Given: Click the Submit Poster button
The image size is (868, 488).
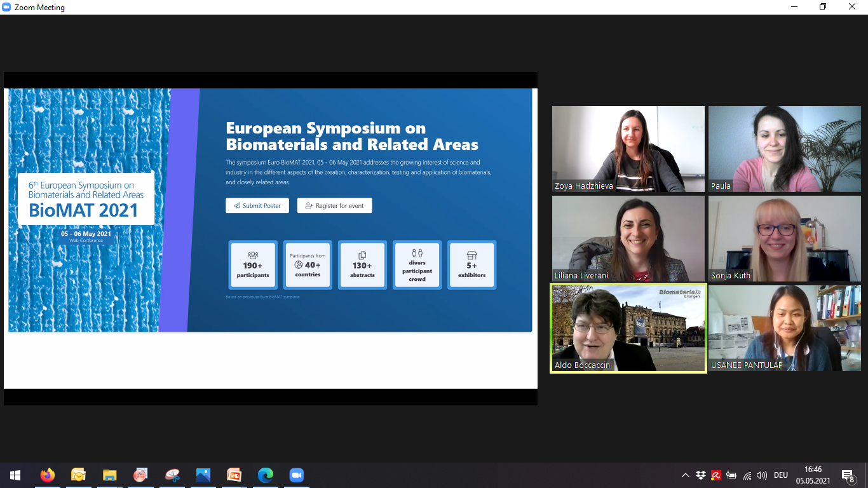Looking at the screenshot, I should click(x=257, y=206).
